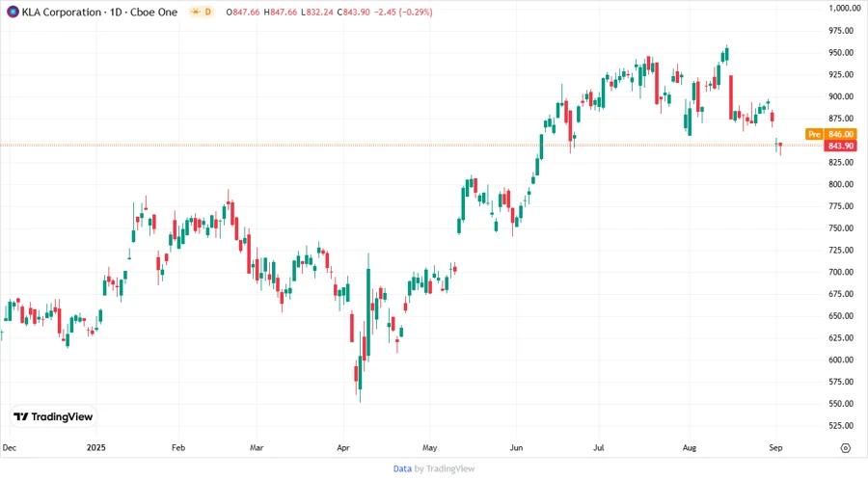Click the pre-market sun session icon
868x480 pixels.
196,12
